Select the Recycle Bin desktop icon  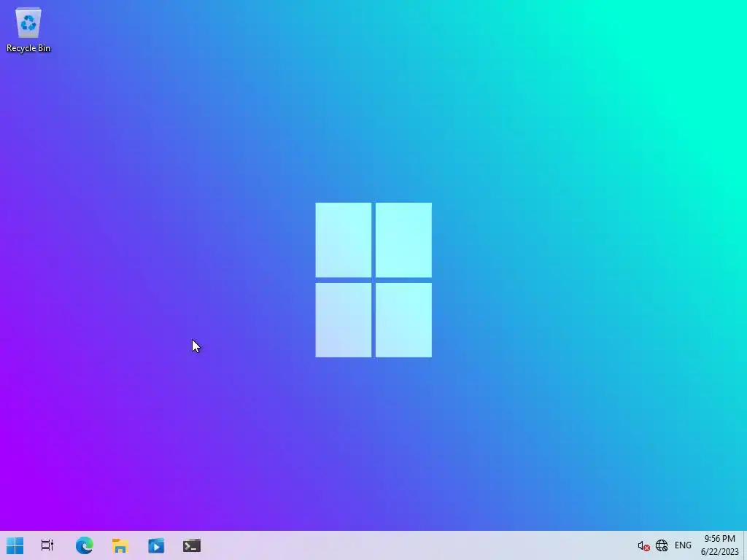pyautogui.click(x=28, y=29)
